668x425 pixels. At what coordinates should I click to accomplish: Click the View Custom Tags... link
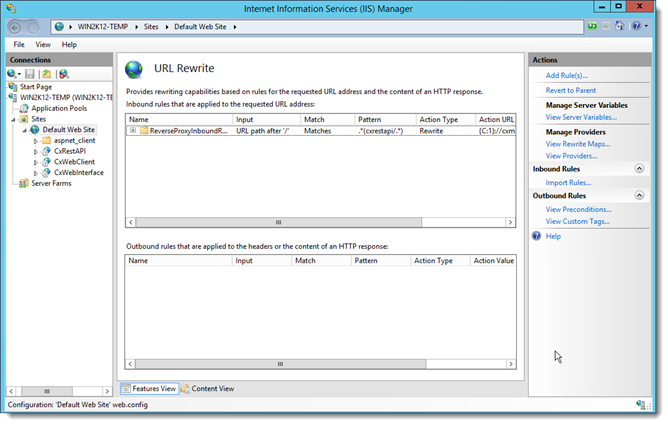578,221
